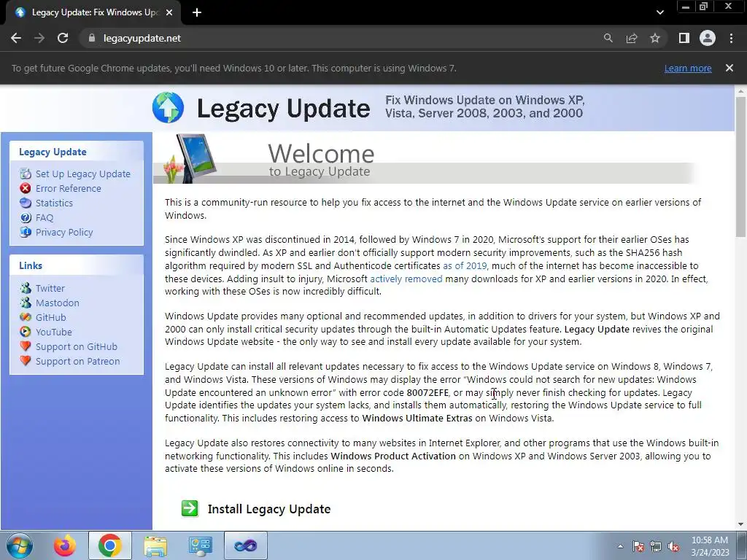
Task: Click the green arrow Install icon
Action: coord(190,508)
